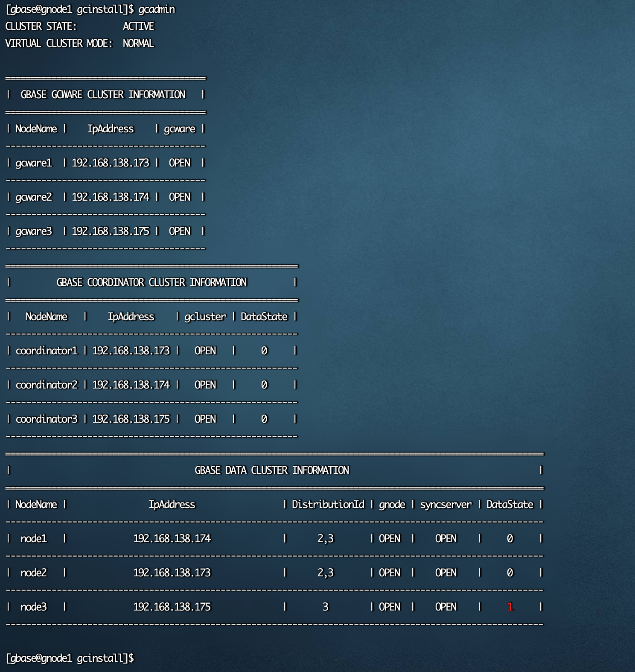The width and height of the screenshot is (635, 672).
Task: Click the OPEN status in the gcware2 row
Action: pyautogui.click(x=180, y=197)
